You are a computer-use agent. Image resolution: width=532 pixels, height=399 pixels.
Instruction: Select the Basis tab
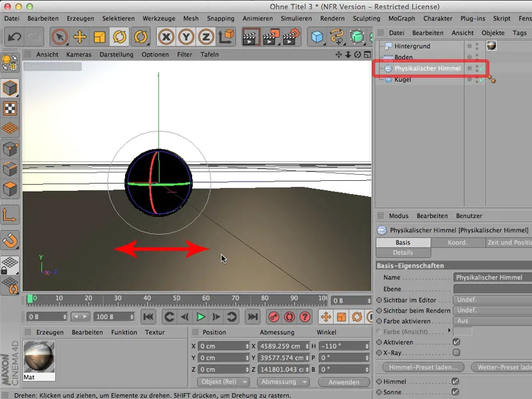(403, 243)
